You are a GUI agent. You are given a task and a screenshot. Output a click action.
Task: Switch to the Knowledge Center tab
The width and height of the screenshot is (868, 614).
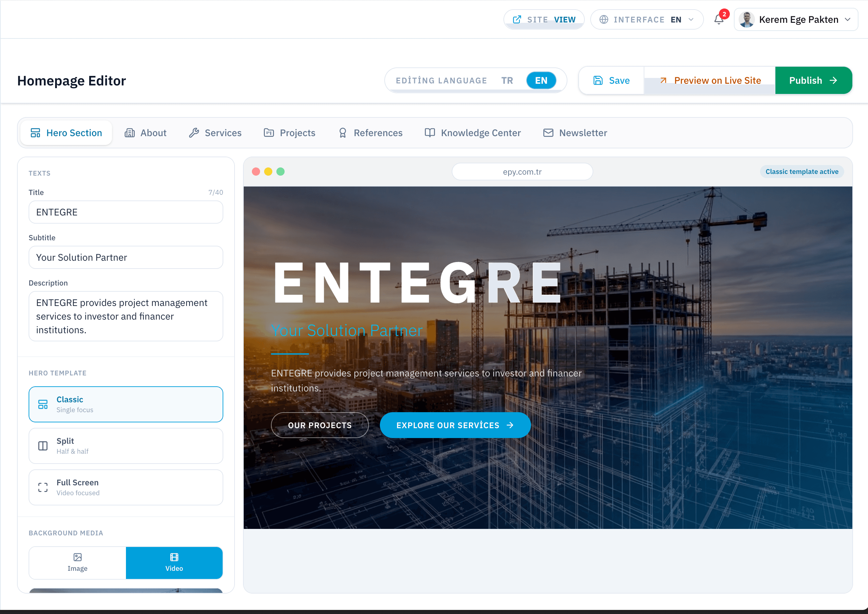472,133
